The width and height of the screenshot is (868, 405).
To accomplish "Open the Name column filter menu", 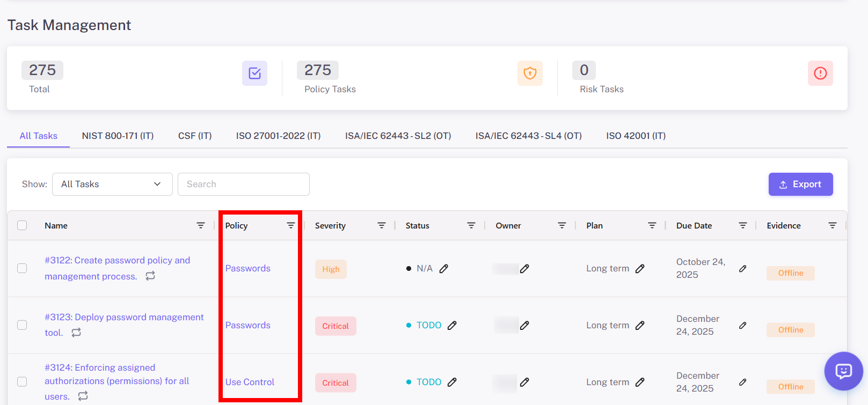I will pos(200,225).
